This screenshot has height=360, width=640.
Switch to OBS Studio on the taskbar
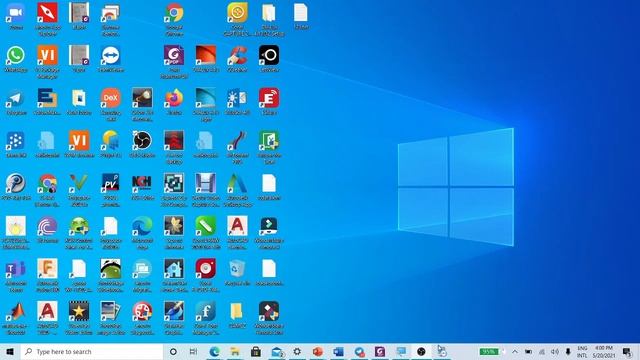coord(421,351)
